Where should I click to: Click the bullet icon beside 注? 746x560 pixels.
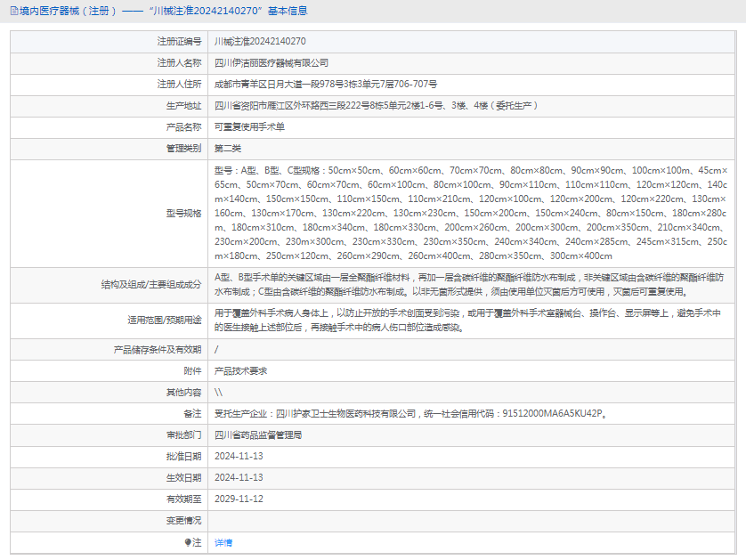click(x=188, y=542)
